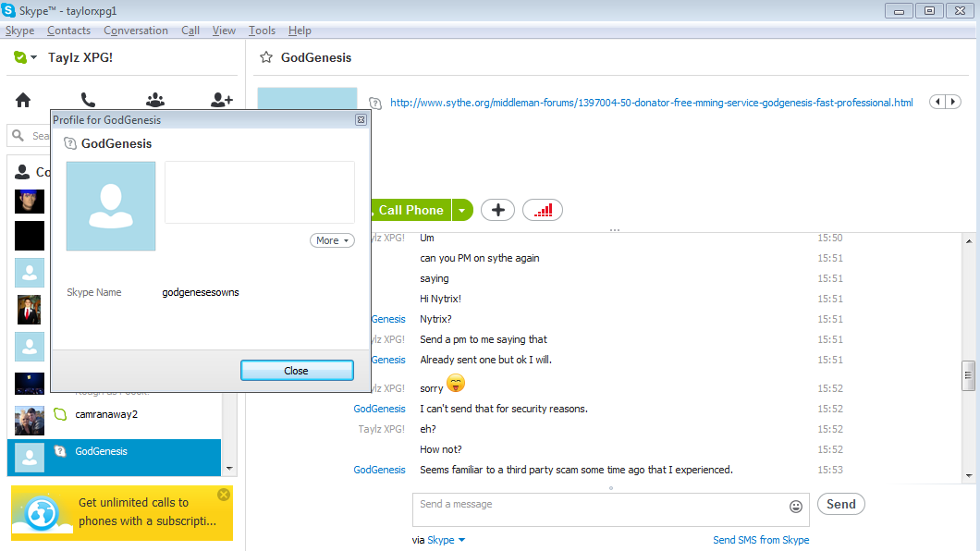Click the status icon in profile header
Image resolution: width=980 pixels, height=551 pixels.
pos(70,143)
